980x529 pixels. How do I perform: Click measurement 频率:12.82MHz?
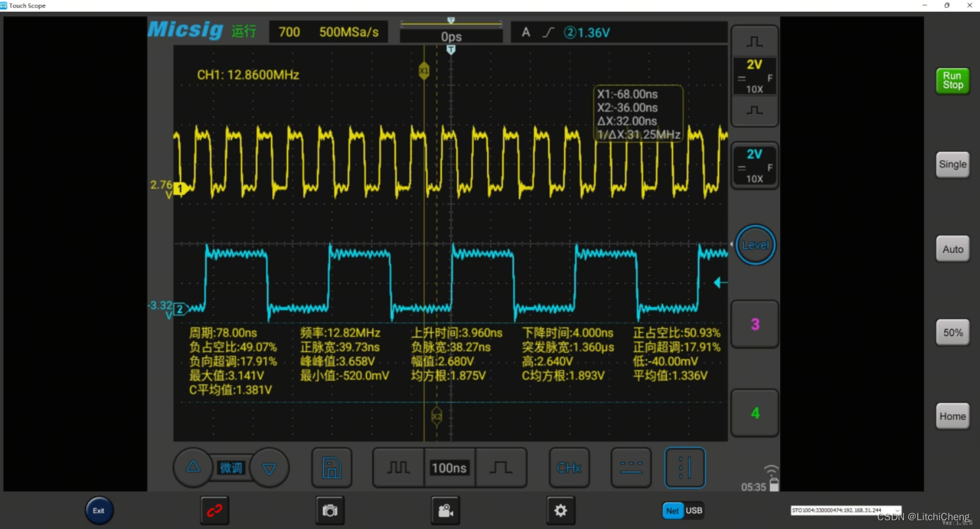340,333
